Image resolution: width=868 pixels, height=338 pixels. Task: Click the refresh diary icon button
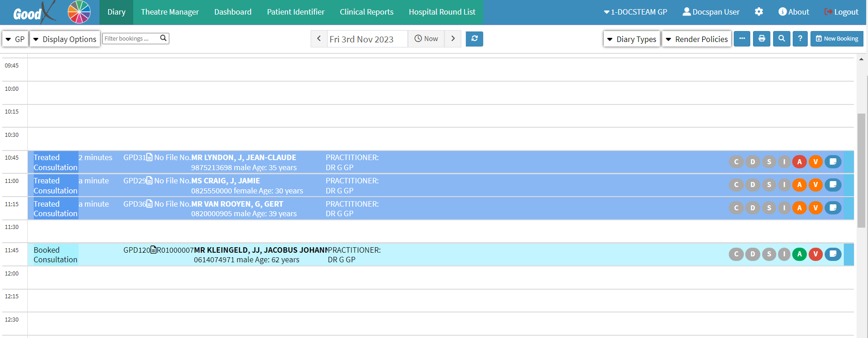[x=474, y=39]
